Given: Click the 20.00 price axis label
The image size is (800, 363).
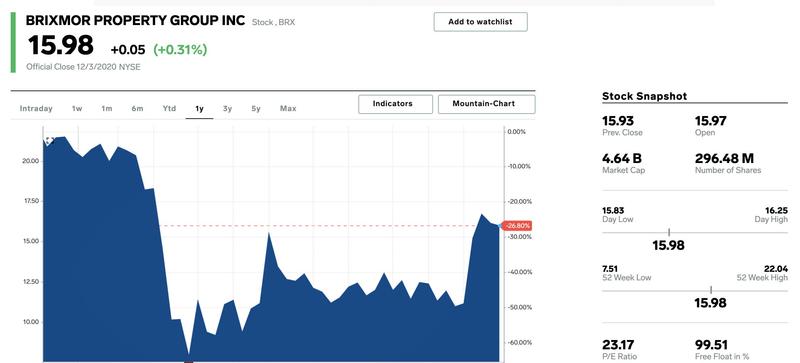Looking at the screenshot, I should (31, 161).
